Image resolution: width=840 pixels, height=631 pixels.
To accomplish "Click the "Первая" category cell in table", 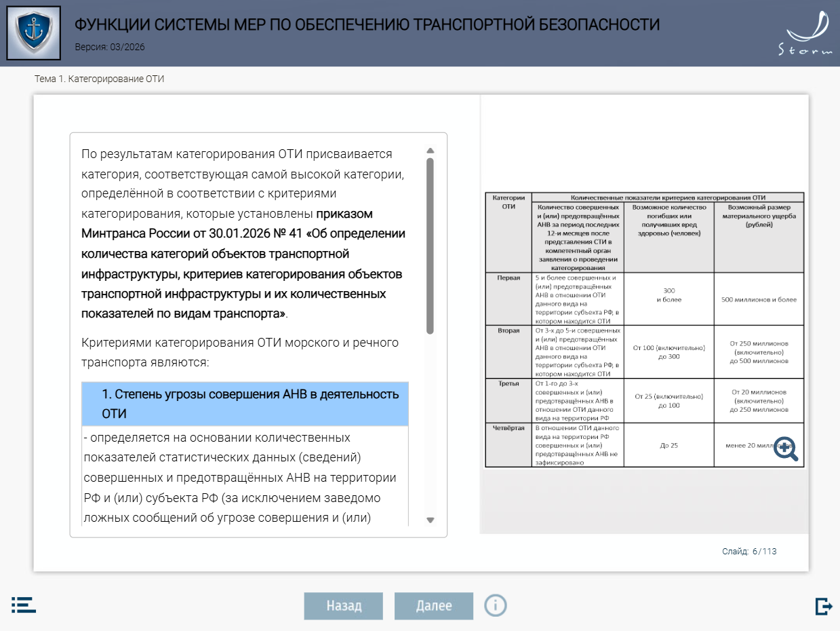I will (x=508, y=279).
